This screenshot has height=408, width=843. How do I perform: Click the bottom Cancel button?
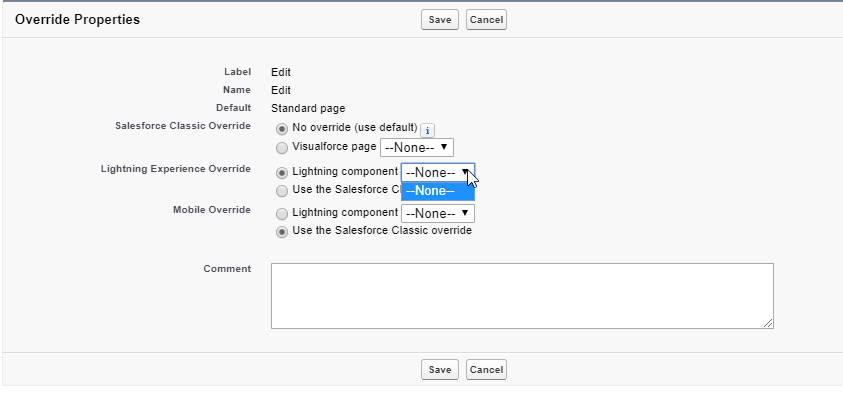[x=486, y=370]
